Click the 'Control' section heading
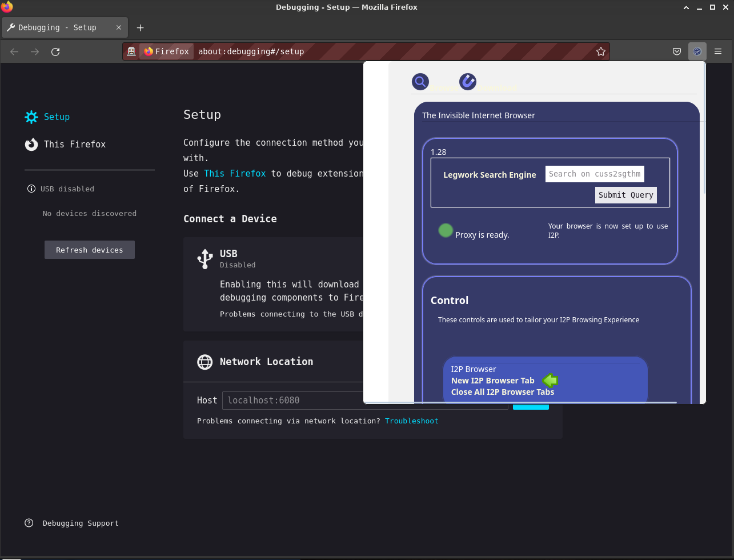This screenshot has width=734, height=560. click(450, 300)
